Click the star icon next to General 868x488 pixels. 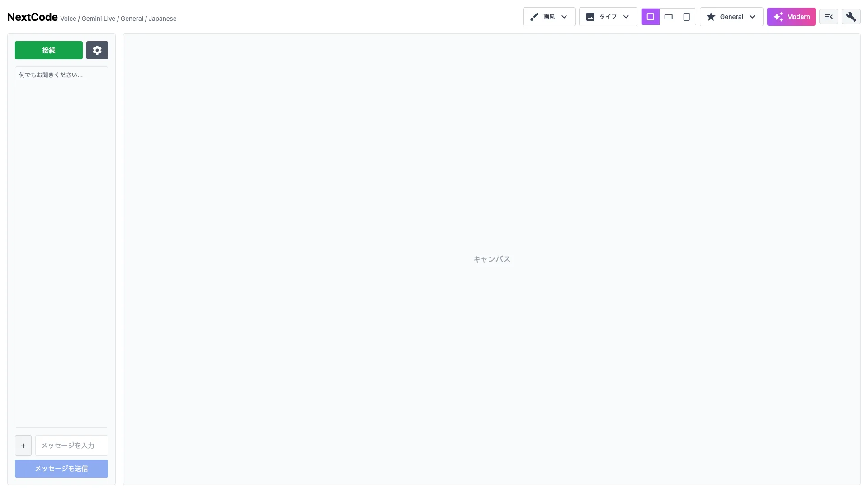(x=711, y=17)
